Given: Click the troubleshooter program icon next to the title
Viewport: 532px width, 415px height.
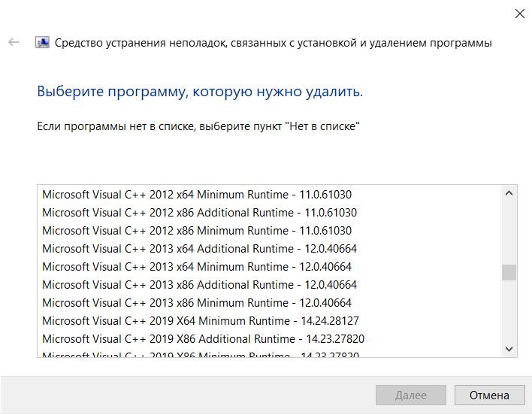Looking at the screenshot, I should (42, 42).
